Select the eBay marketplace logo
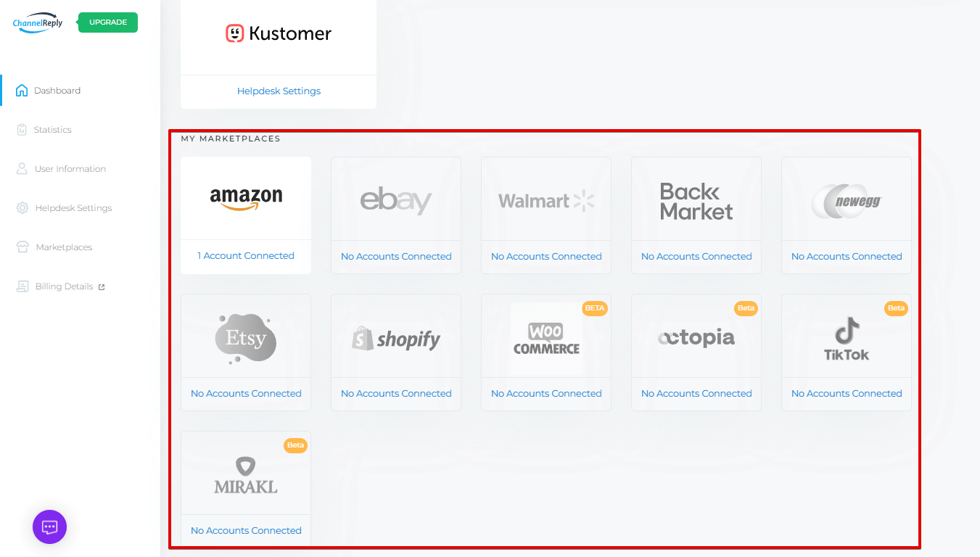980x557 pixels. pos(396,200)
